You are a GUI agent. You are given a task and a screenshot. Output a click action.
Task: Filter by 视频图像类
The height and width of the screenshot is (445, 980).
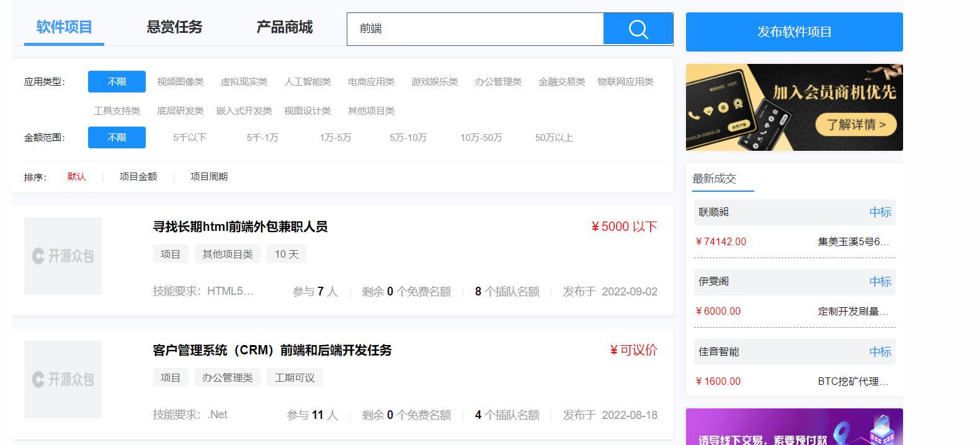(180, 82)
